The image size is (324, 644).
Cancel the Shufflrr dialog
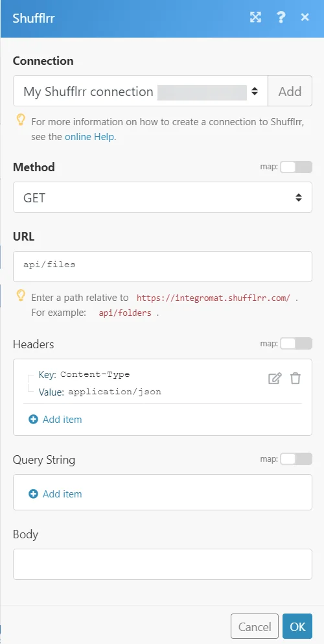[x=255, y=626]
